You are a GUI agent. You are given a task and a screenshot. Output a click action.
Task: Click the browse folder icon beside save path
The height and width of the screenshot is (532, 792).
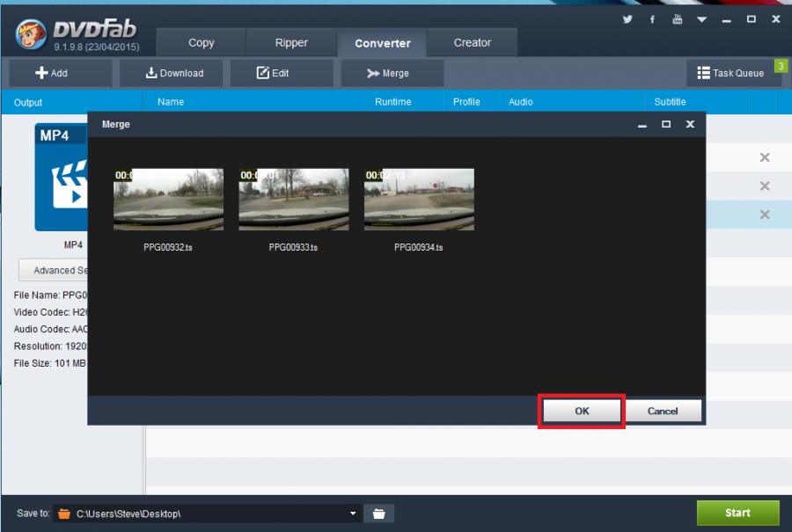pos(379,513)
